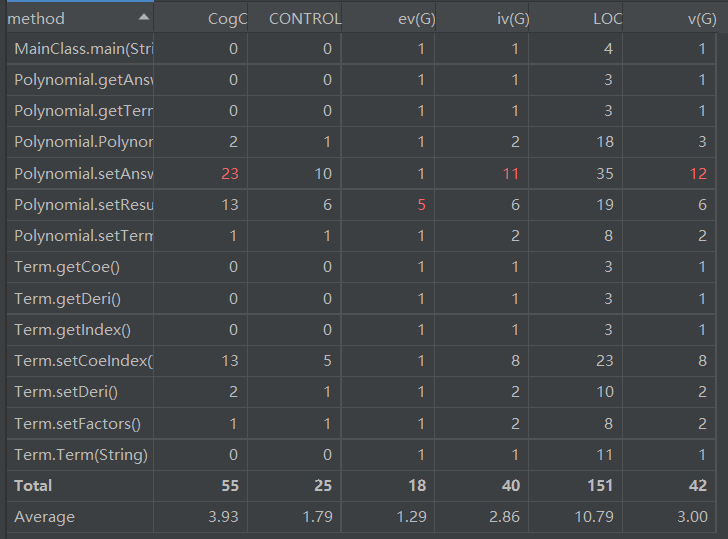Select the Polynomial.setResu method row
This screenshot has width=728, height=539.
tap(361, 205)
